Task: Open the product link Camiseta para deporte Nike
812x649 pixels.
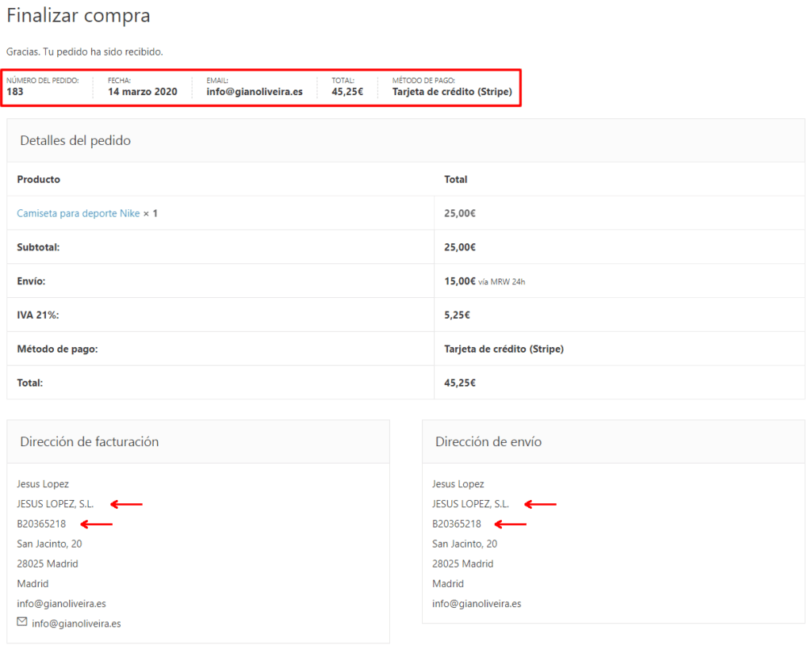Action: pyautogui.click(x=80, y=214)
